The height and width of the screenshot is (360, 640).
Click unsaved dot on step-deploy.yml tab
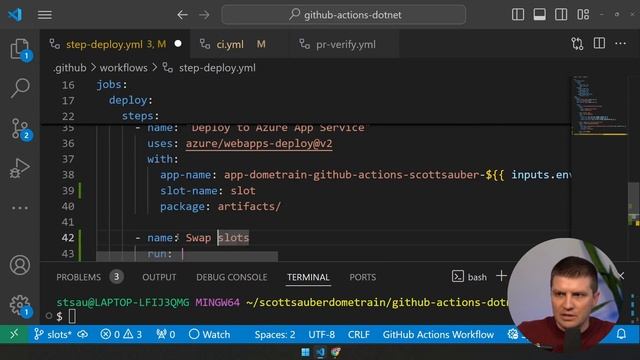(178, 44)
